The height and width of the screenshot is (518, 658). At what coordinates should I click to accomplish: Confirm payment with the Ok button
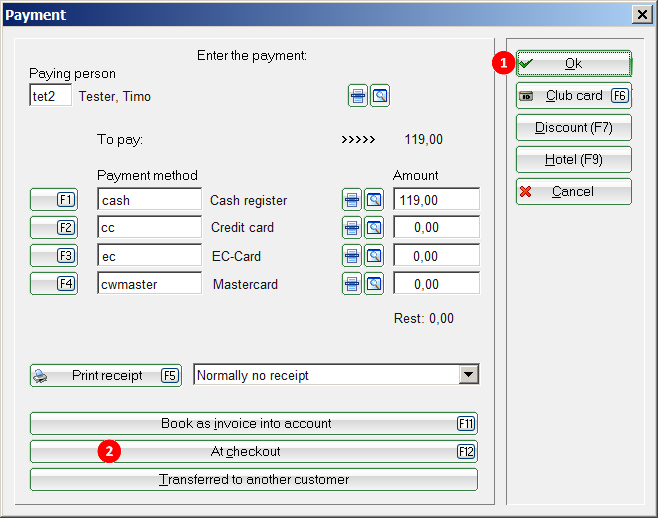(x=573, y=64)
